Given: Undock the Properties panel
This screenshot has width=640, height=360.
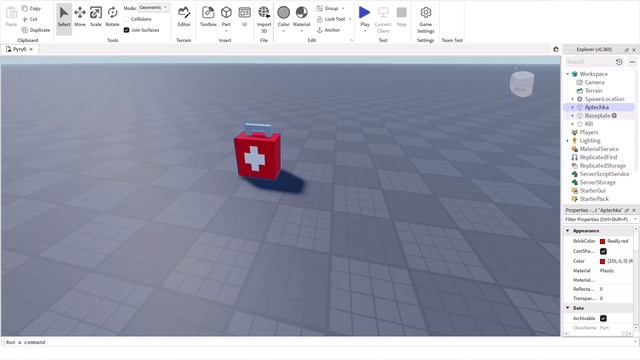Looking at the screenshot, I should [x=627, y=210].
